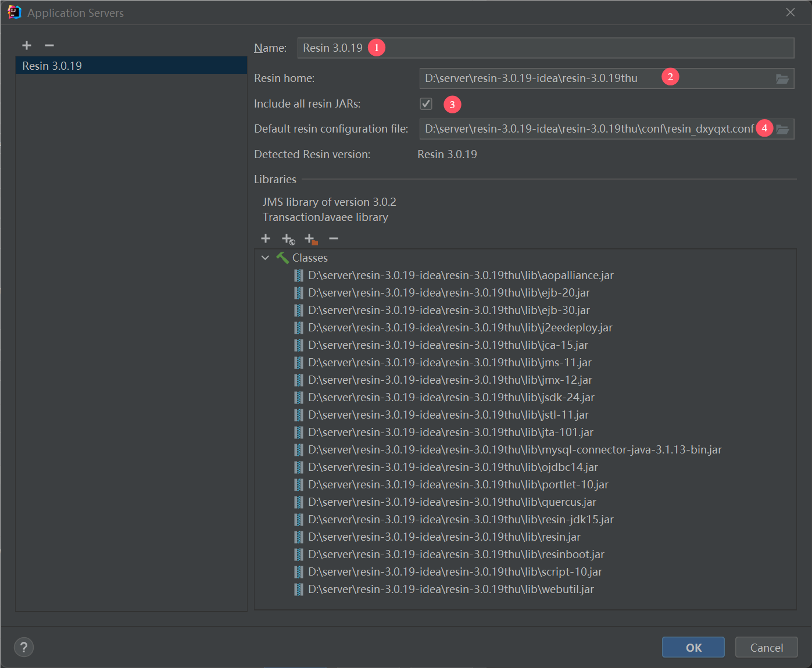Select the mysql-connector-java-3.1.13-bin.jar entry
812x668 pixels.
(514, 450)
